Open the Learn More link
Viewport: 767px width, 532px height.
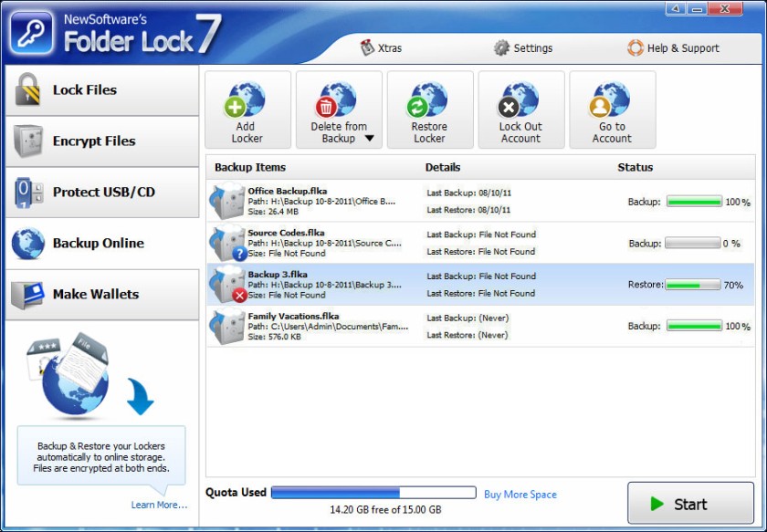pos(159,506)
